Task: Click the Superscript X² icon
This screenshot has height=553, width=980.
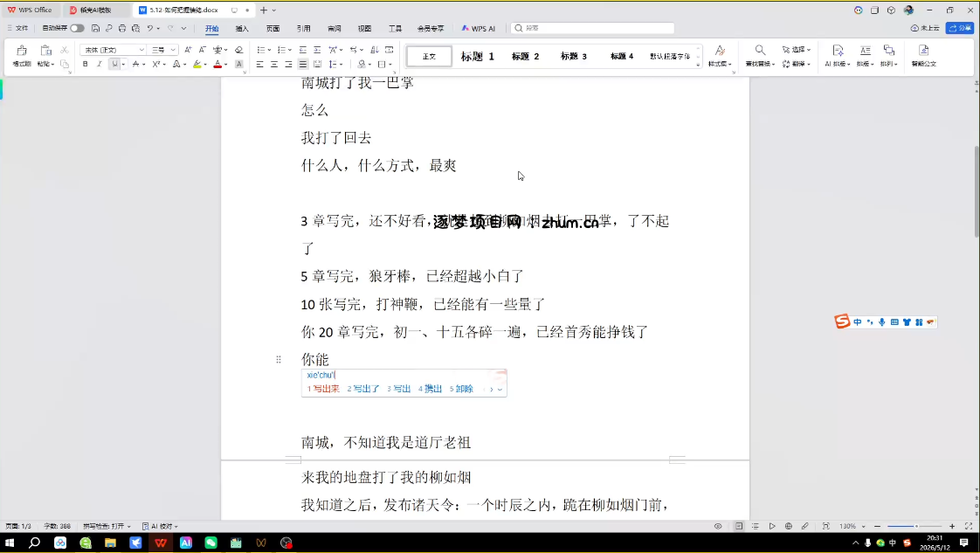Action: coord(155,64)
